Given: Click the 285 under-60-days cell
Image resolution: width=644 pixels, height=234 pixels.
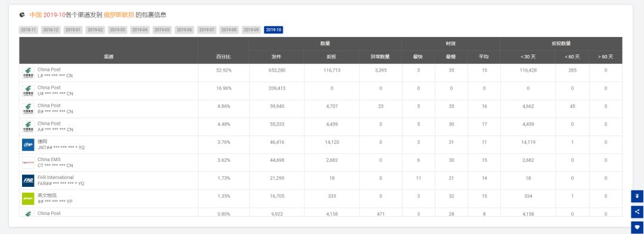Looking at the screenshot, I should pyautogui.click(x=572, y=70).
